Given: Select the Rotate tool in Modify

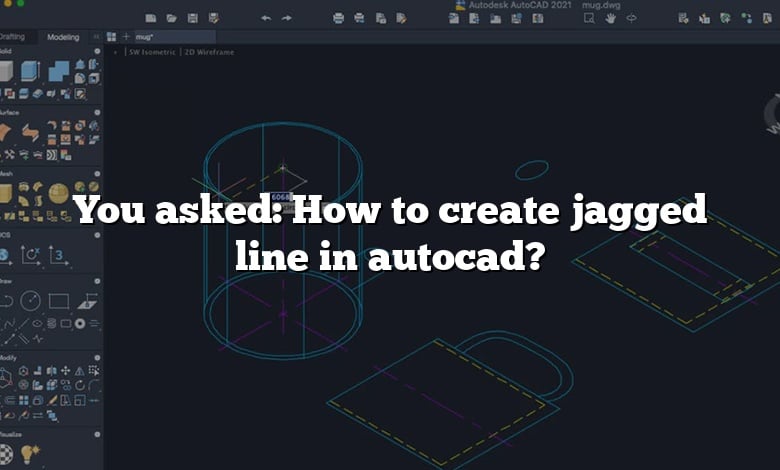Looking at the screenshot, I should point(80,385).
